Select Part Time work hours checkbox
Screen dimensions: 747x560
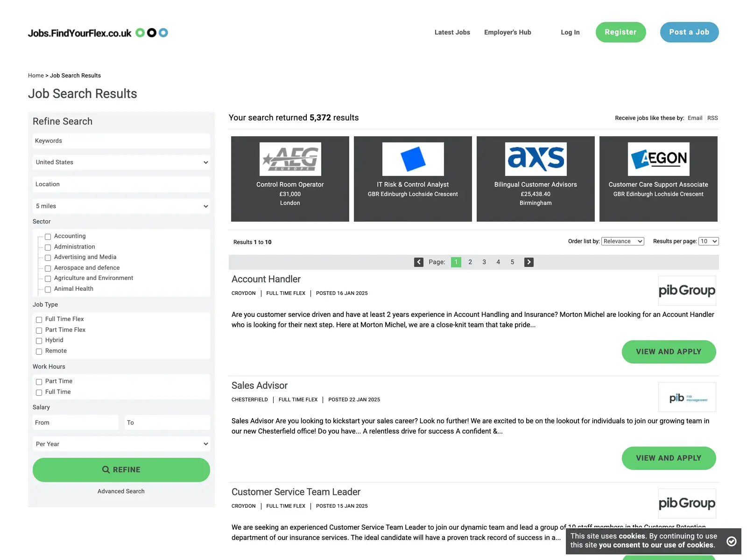click(39, 382)
